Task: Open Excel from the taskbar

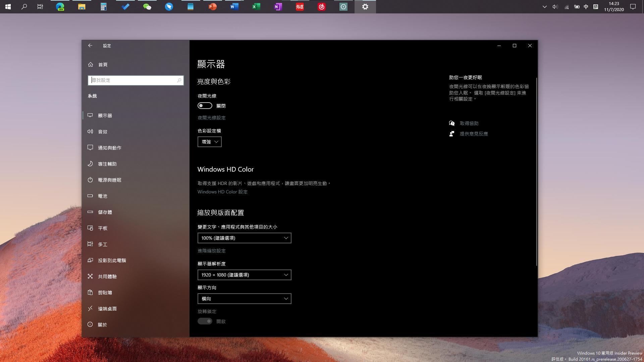Action: [256, 6]
